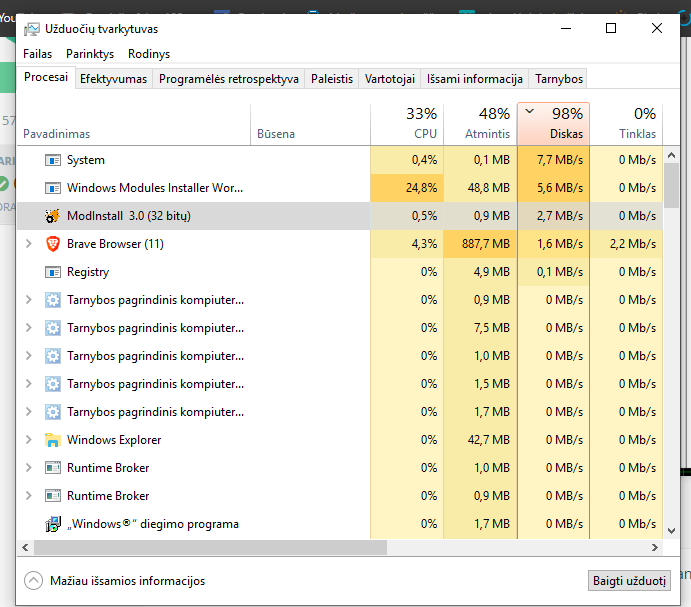Screen dimensions: 691x607
Task: Click the vertical scrollbar down arrow
Action: [x=671, y=531]
